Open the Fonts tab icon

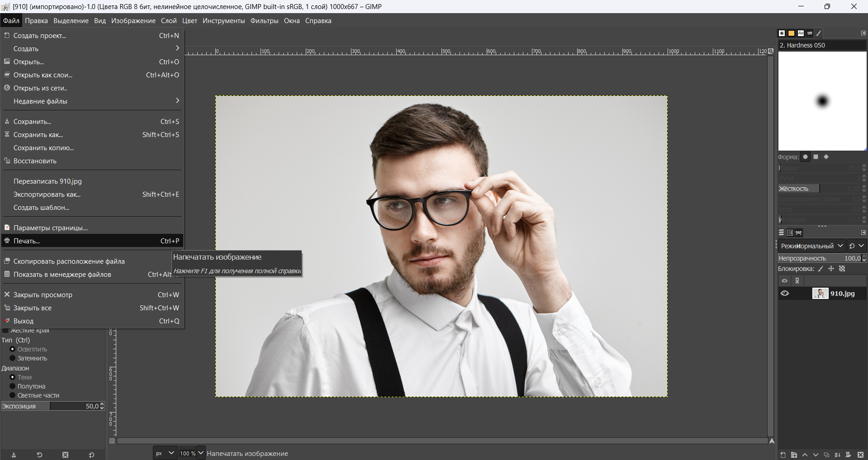tap(801, 33)
